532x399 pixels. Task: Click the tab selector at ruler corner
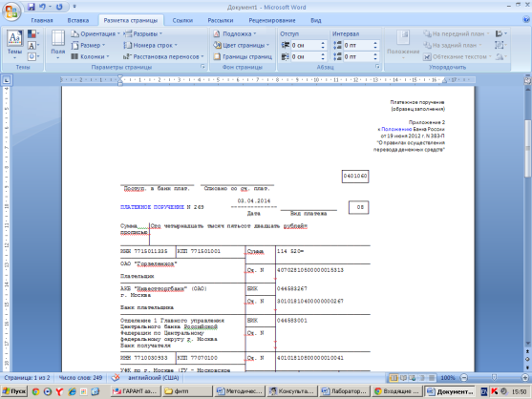click(7, 80)
